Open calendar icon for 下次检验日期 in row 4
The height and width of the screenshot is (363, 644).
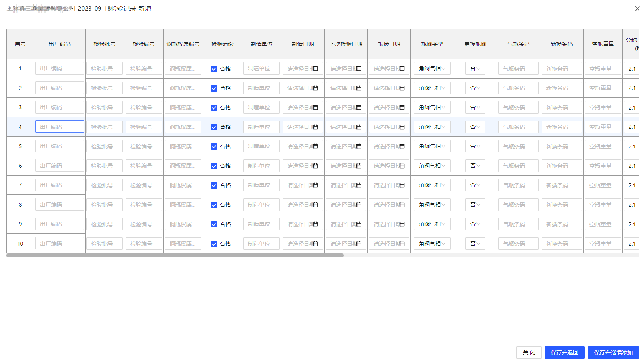click(x=359, y=127)
